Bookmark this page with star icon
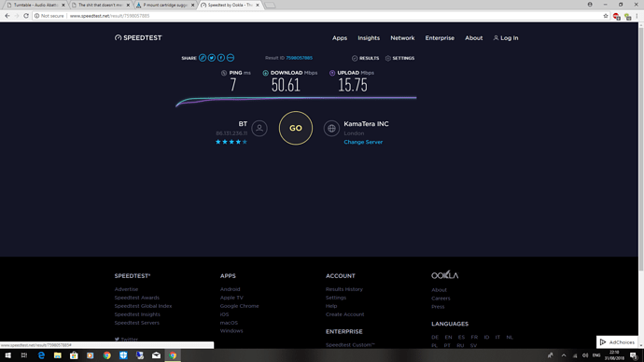 (606, 16)
